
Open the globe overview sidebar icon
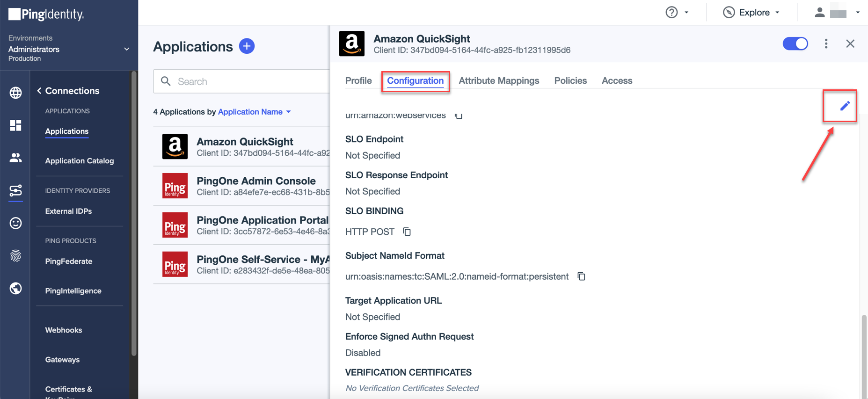[15, 93]
